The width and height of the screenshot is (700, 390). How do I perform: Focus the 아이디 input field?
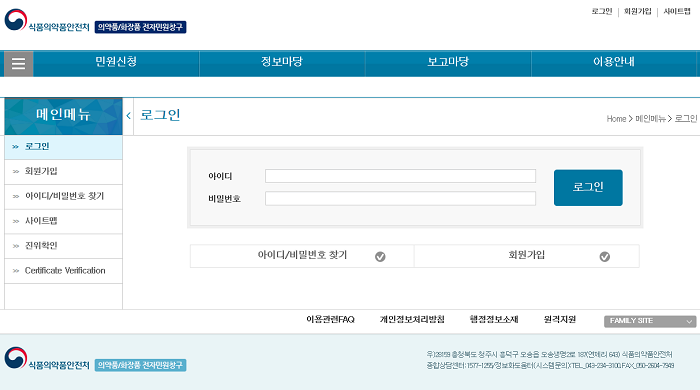[400, 176]
